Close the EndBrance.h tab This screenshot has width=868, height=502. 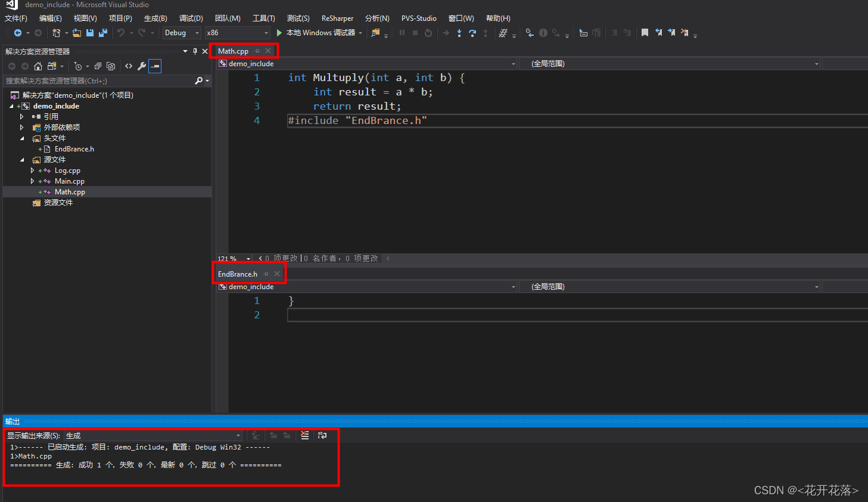tap(277, 274)
